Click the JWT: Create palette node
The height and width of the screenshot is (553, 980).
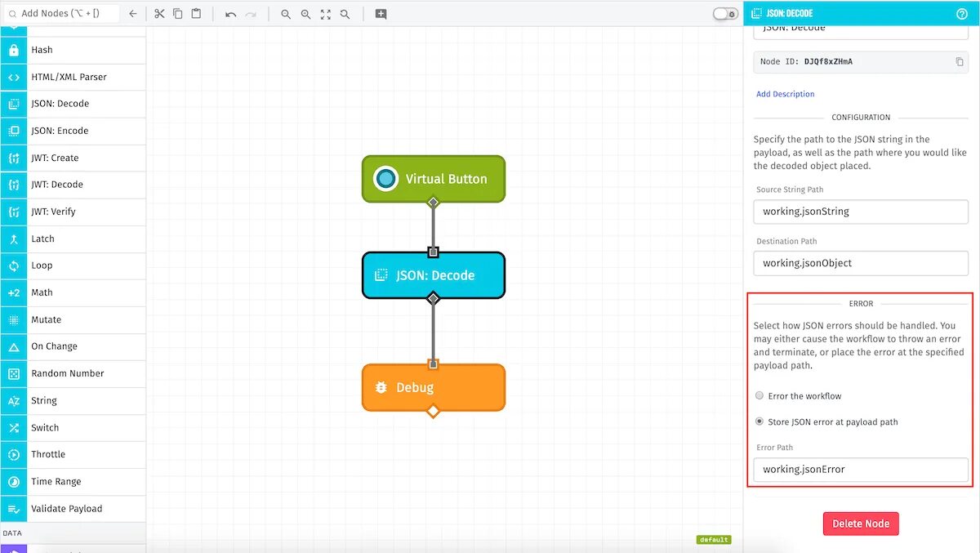(x=73, y=158)
